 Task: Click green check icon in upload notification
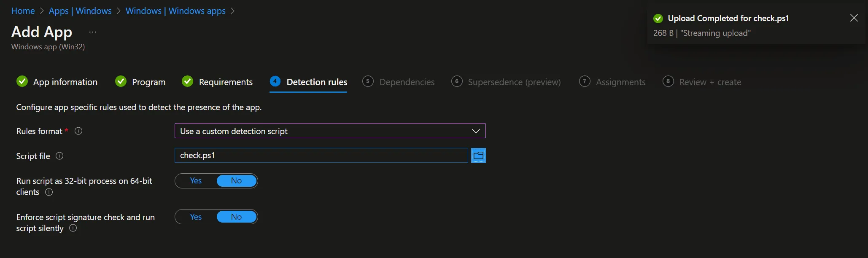tap(658, 19)
